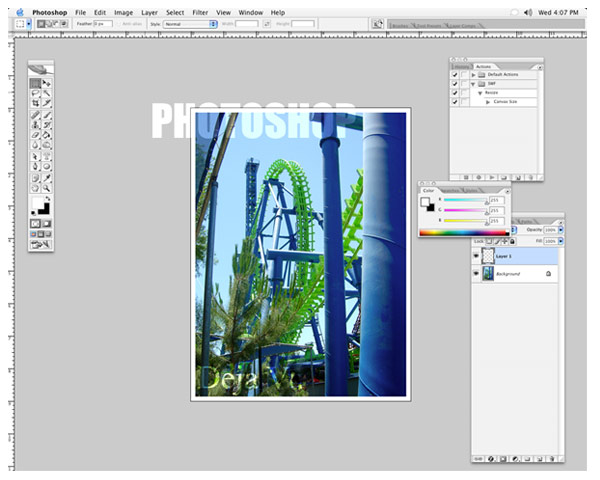Select the Healing Brush tool
The image size is (600, 480).
coord(35,115)
